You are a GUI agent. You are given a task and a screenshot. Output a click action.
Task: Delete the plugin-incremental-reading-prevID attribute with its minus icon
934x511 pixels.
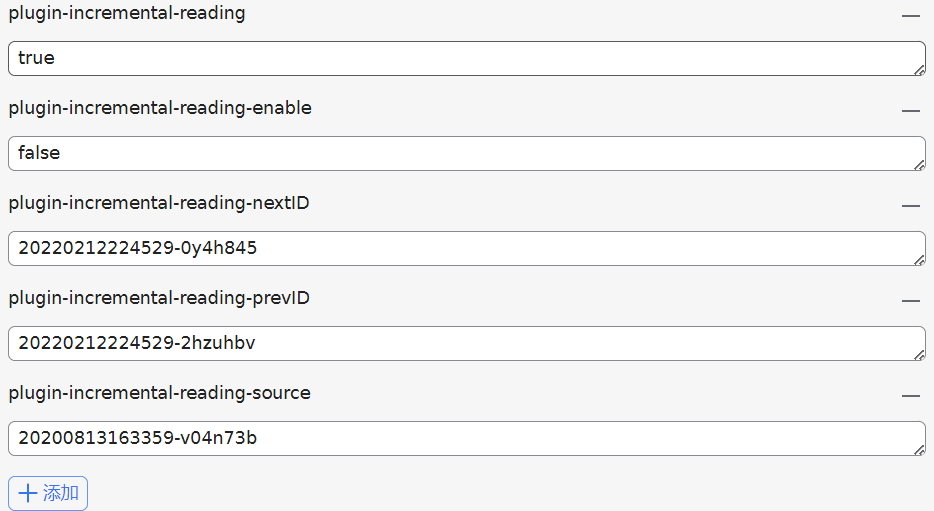[910, 301]
